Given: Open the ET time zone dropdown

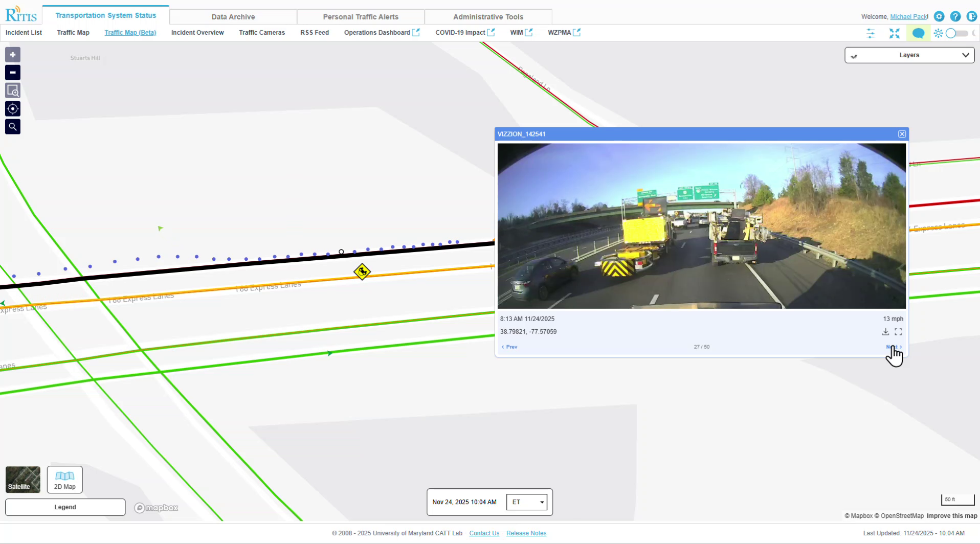Looking at the screenshot, I should 526,502.
